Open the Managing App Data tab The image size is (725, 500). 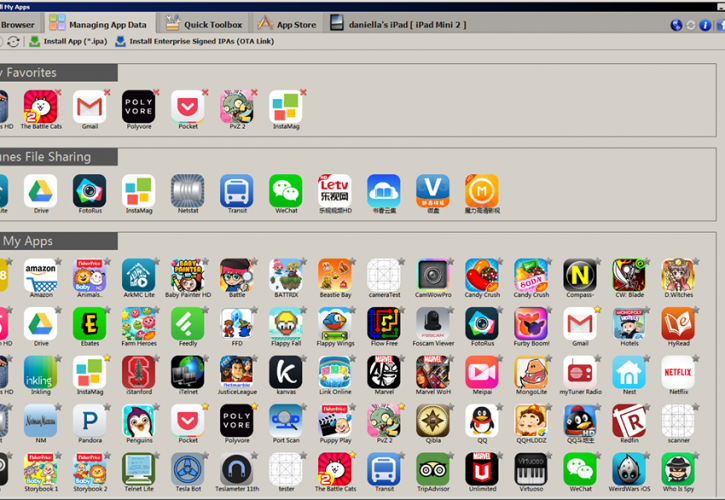(x=98, y=24)
